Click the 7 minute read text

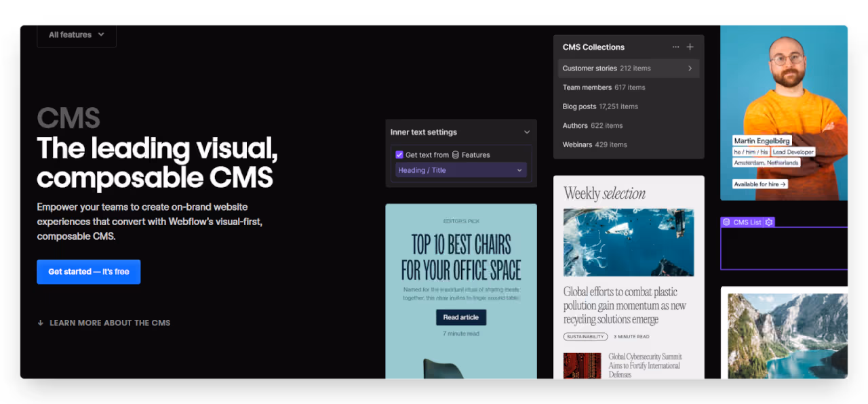point(461,334)
